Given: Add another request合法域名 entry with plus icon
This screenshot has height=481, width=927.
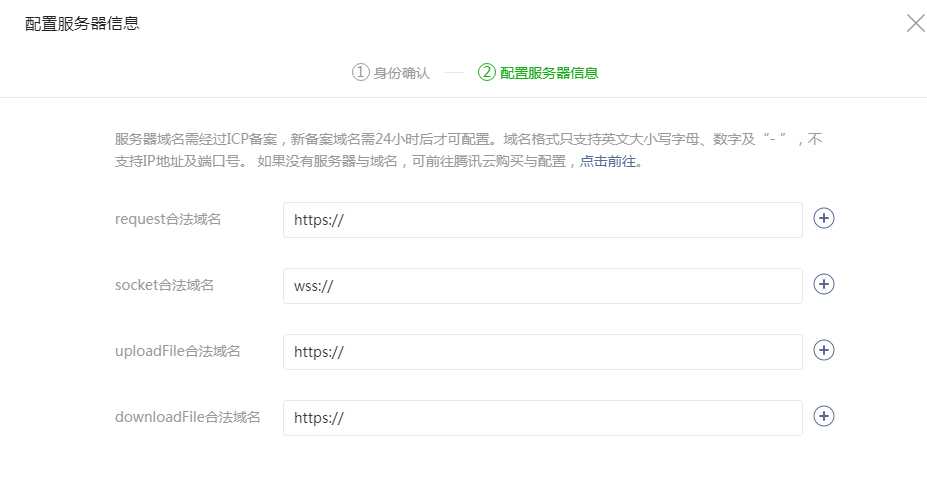Looking at the screenshot, I should 824,218.
